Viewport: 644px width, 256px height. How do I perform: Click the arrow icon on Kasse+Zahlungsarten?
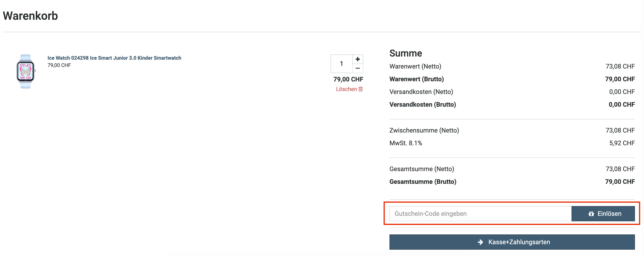click(x=480, y=242)
